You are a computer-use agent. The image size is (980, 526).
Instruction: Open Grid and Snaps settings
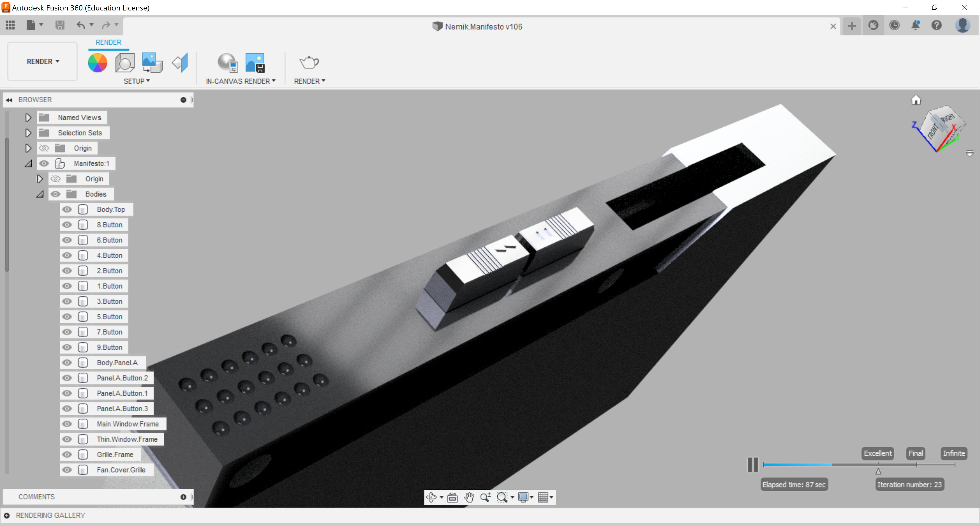(x=543, y=497)
